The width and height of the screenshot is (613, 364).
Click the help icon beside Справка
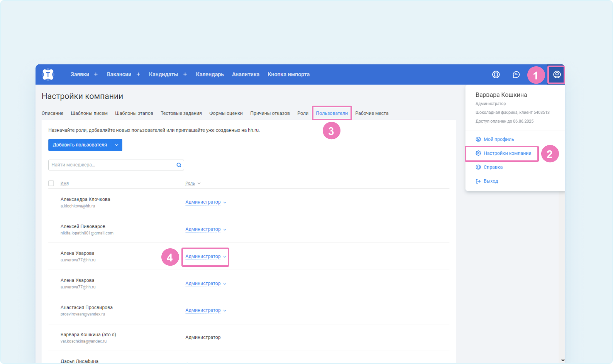[x=478, y=167]
